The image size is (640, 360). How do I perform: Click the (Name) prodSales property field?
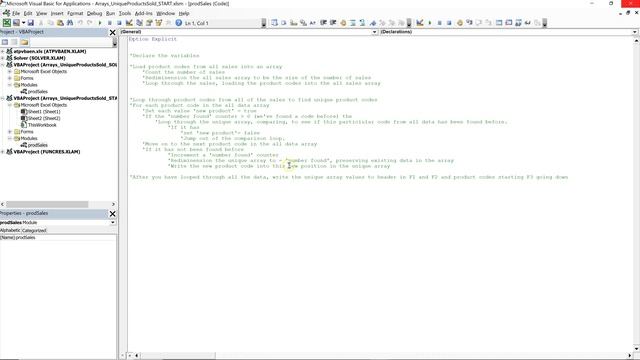pos(58,238)
